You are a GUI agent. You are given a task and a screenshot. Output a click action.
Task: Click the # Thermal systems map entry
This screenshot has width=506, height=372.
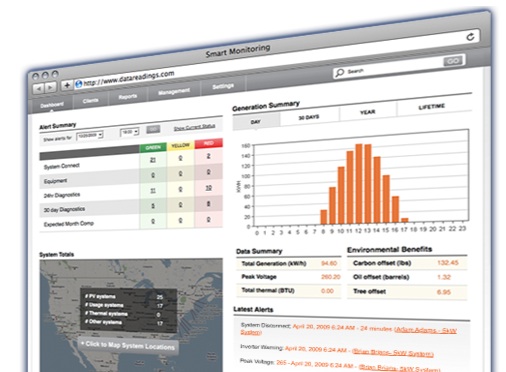point(106,314)
